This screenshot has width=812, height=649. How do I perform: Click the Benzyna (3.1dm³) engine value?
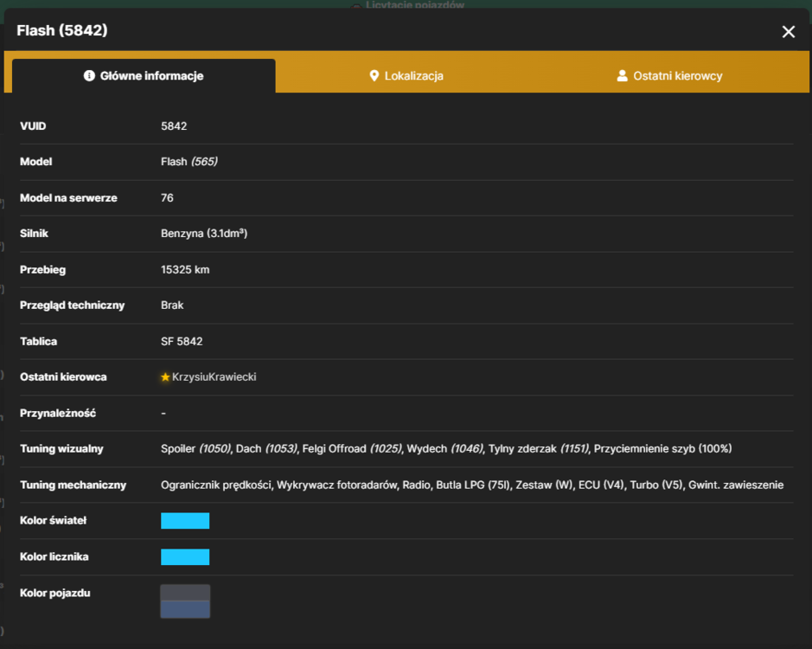click(204, 234)
